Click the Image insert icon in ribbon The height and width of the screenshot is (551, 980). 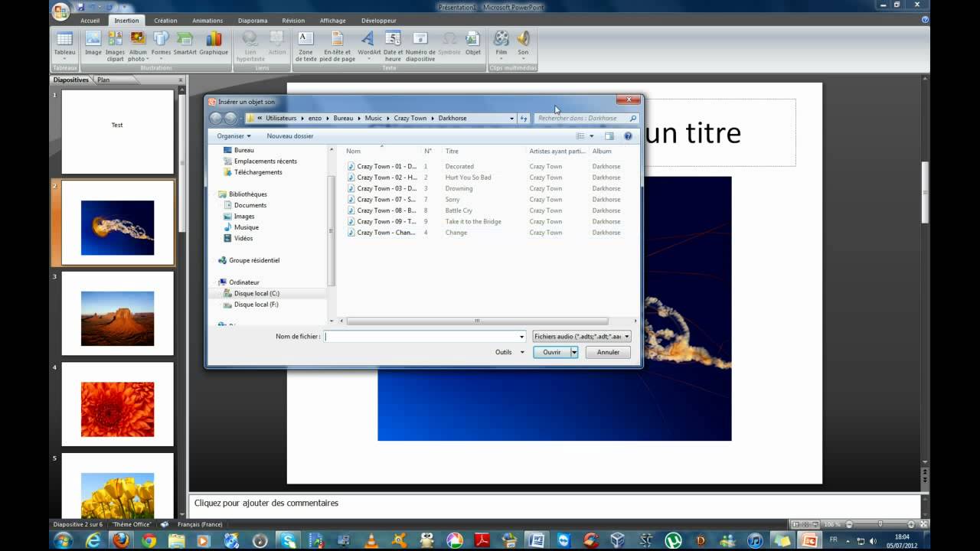click(x=93, y=44)
